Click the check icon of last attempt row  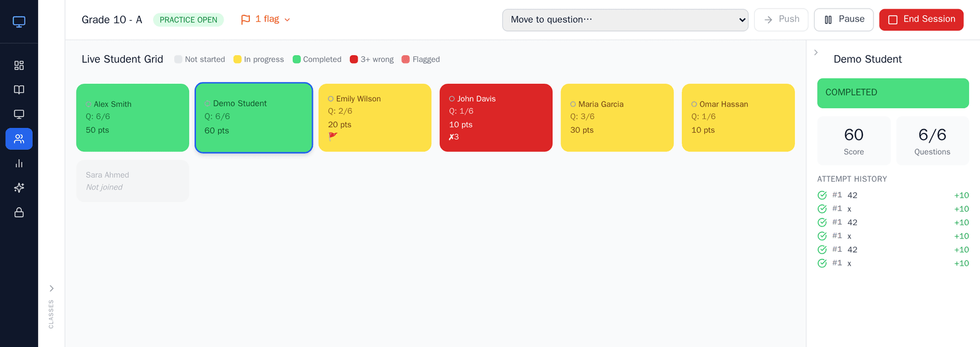822,263
